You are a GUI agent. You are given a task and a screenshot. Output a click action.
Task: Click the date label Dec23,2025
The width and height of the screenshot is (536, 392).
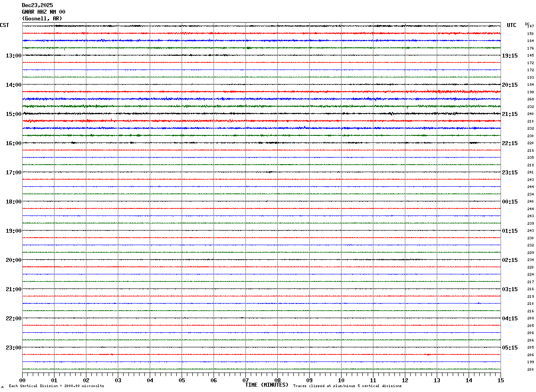point(37,5)
